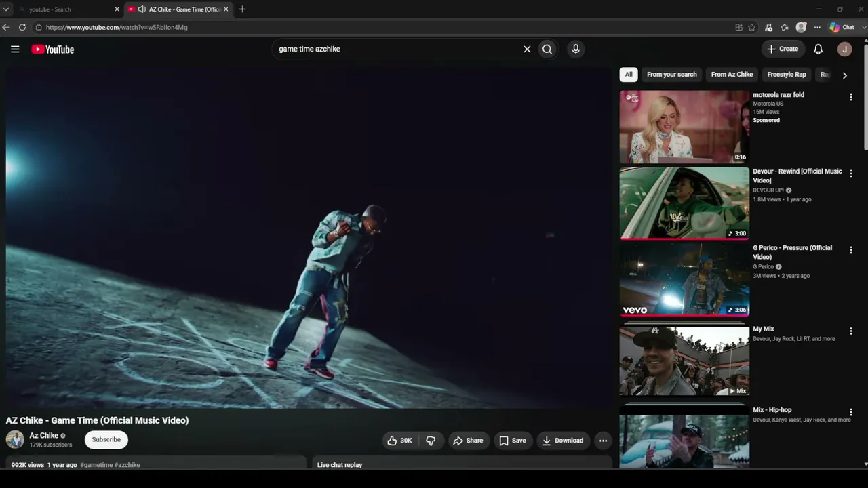Close the AZ Chike Game Time tab
Screen dimensions: 868x488
226,9
